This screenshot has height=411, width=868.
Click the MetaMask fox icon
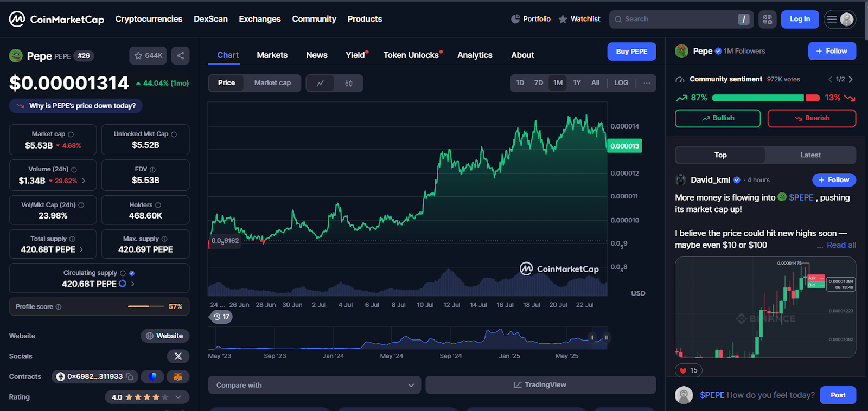coord(177,376)
